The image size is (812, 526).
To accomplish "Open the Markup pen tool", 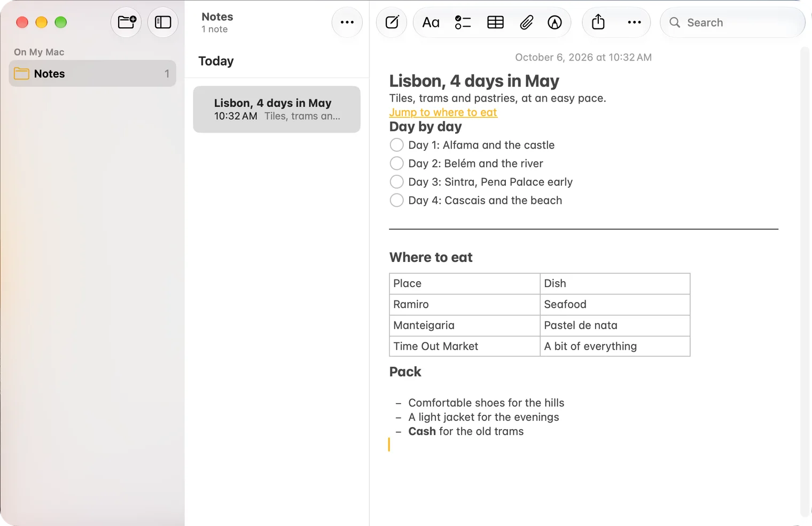I will point(555,22).
